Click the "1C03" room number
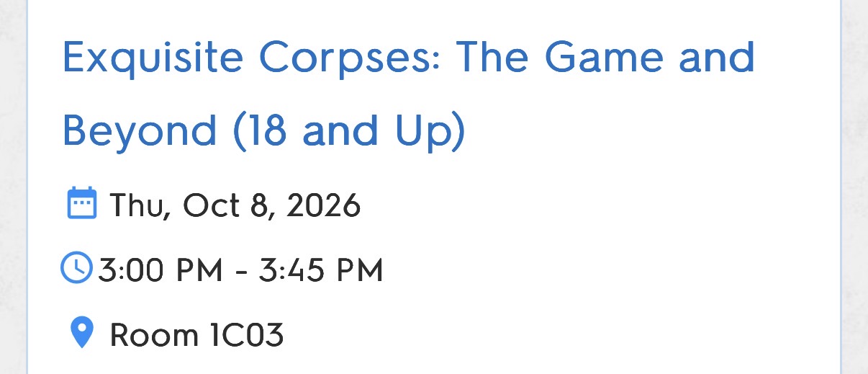The height and width of the screenshot is (374, 868). 247,335
